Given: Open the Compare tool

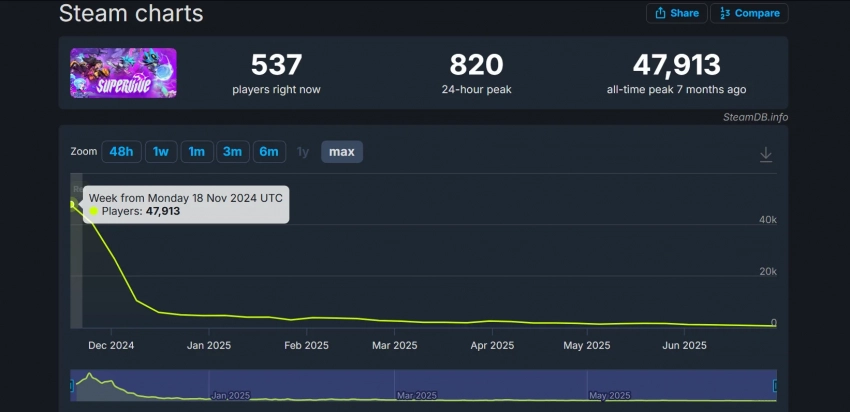Looking at the screenshot, I should click(749, 13).
